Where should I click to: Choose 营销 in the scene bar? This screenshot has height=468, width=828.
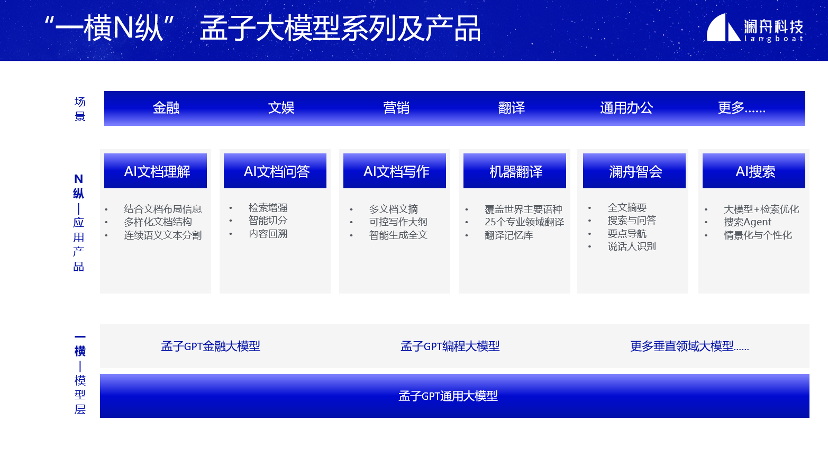[396, 108]
